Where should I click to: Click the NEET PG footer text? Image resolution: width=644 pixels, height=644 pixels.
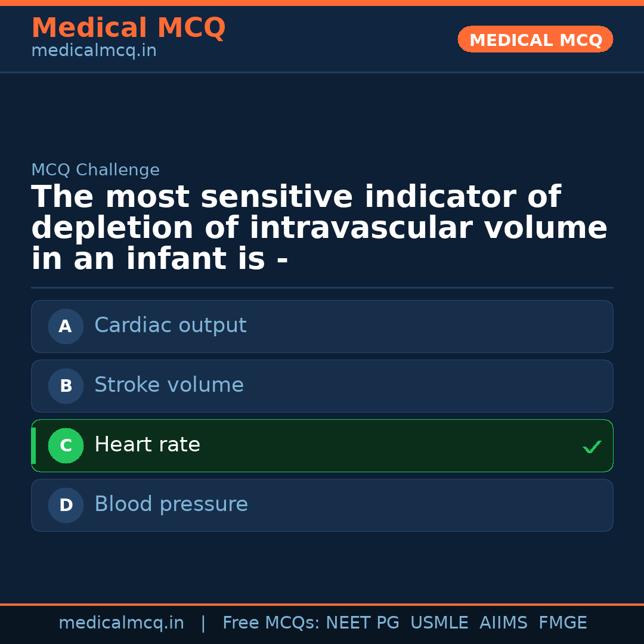click(x=363, y=623)
